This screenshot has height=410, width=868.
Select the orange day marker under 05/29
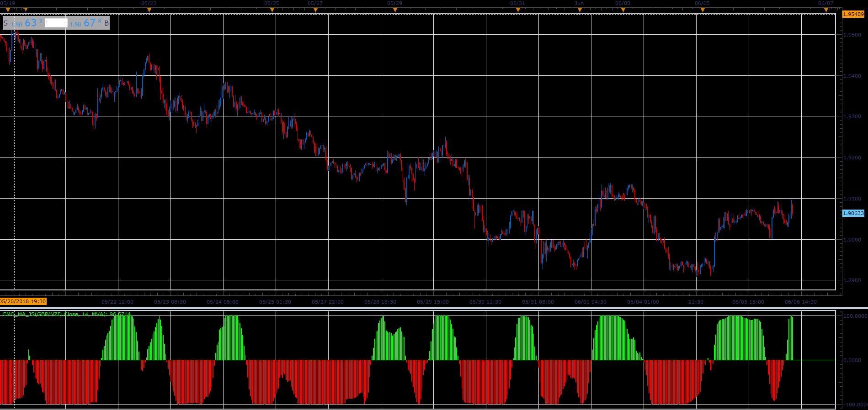click(395, 10)
